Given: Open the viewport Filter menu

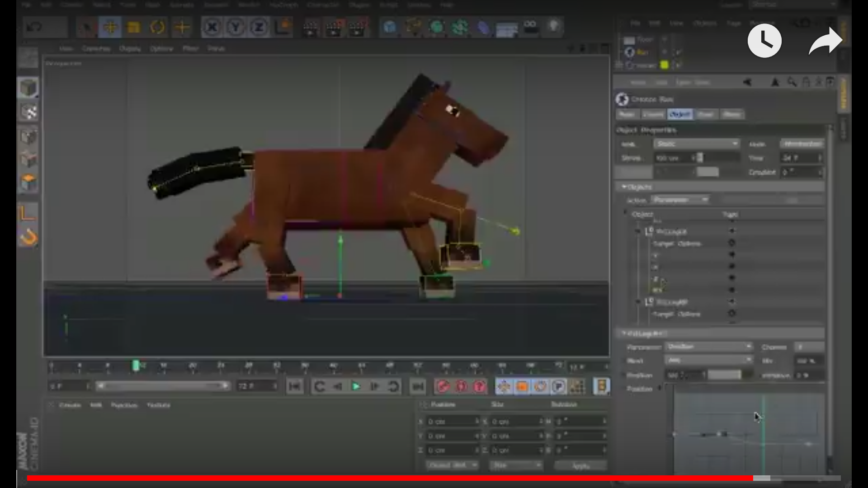Looking at the screenshot, I should pos(191,48).
